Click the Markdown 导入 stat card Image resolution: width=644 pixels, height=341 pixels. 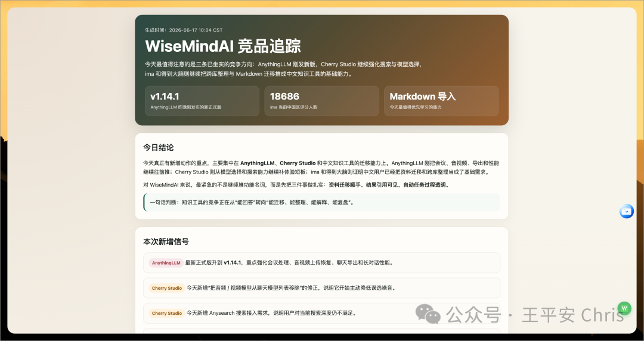(441, 101)
